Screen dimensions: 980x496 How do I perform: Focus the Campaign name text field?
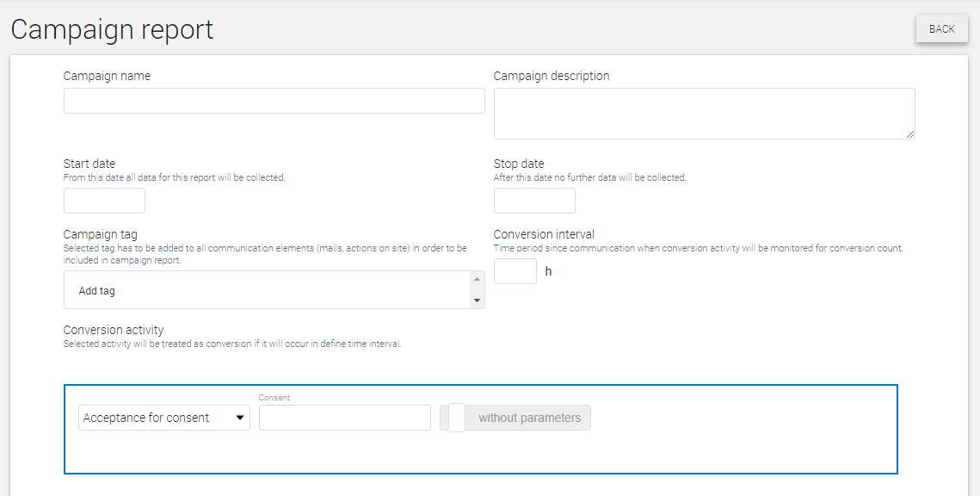click(x=274, y=101)
